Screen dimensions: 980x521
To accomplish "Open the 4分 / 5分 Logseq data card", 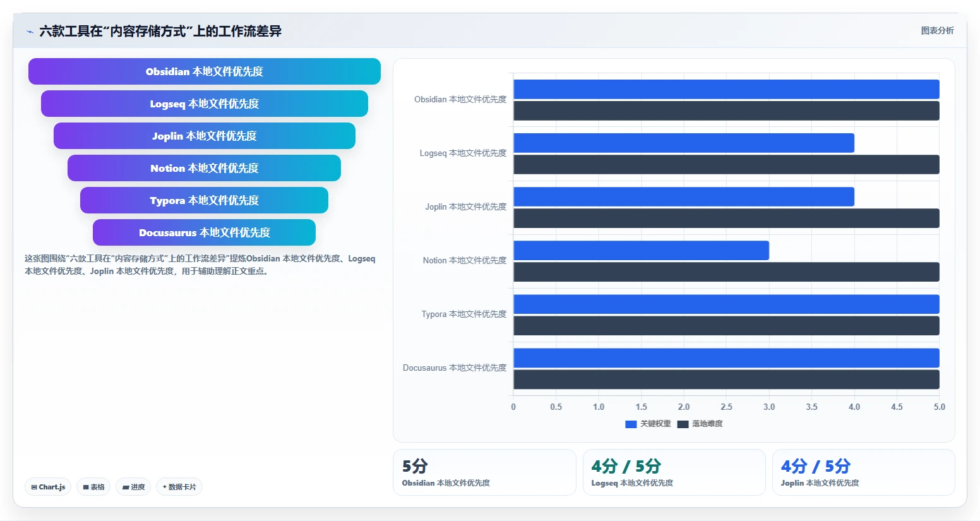I will (674, 472).
